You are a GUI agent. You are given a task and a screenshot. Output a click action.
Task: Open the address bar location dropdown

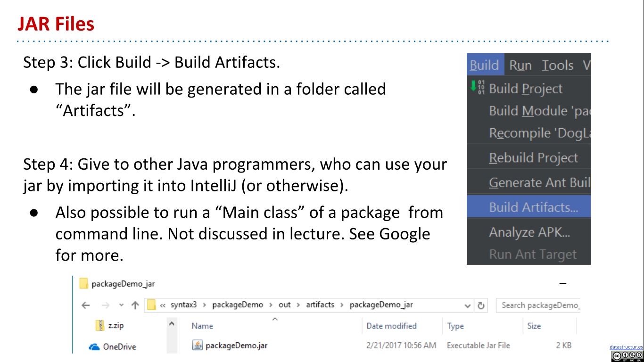pyautogui.click(x=467, y=305)
